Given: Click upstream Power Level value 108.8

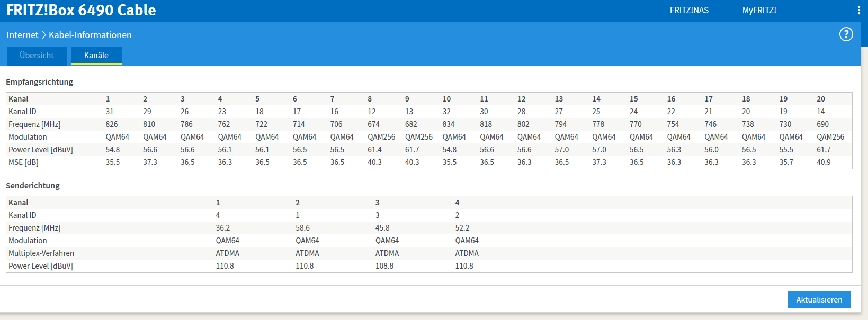Looking at the screenshot, I should (x=384, y=266).
